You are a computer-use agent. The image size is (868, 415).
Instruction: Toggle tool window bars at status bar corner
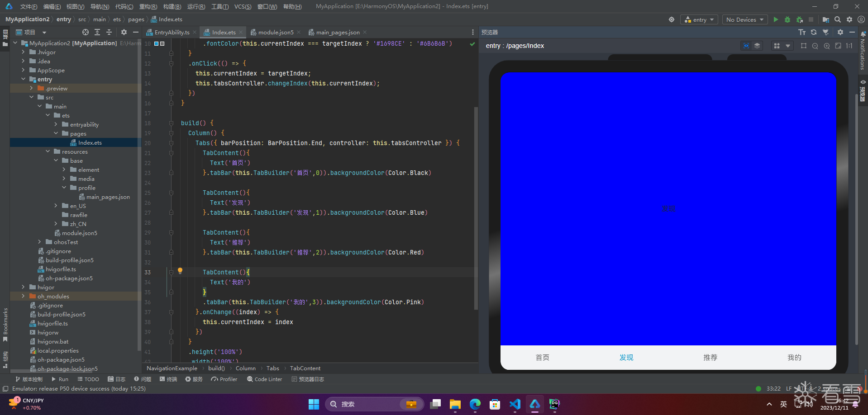[x=5, y=389]
